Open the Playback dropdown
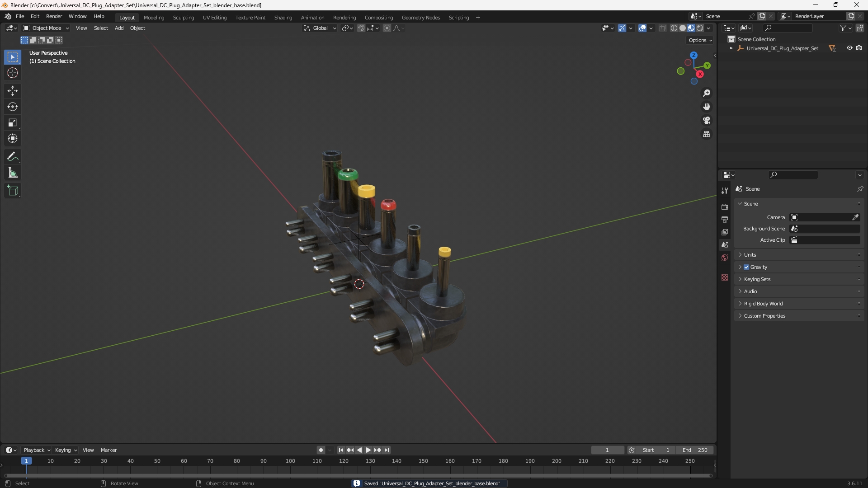This screenshot has height=488, width=868. [x=37, y=450]
